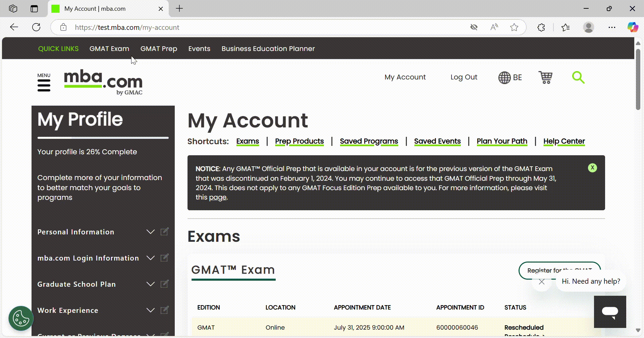Open Business Education Planner quick link
Screen dimensions: 644x338
click(268, 49)
